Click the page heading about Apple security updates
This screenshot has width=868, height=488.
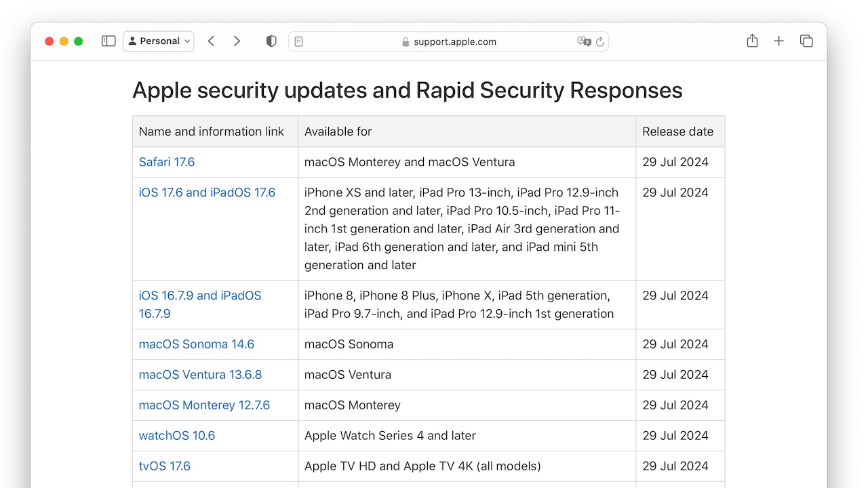point(408,90)
